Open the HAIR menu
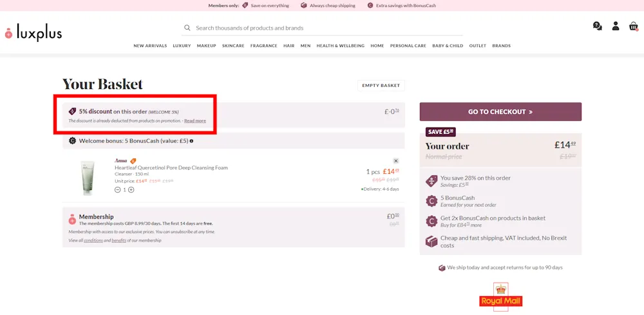644x315 pixels. click(x=289, y=46)
